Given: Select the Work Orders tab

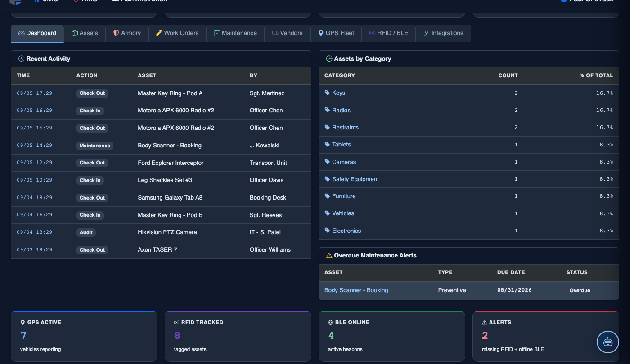Looking at the screenshot, I should pos(177,33).
